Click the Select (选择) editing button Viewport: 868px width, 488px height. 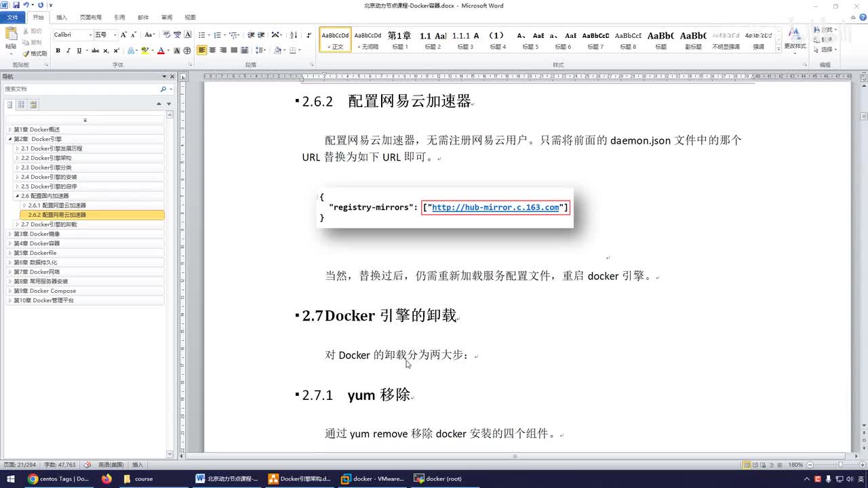point(827,49)
